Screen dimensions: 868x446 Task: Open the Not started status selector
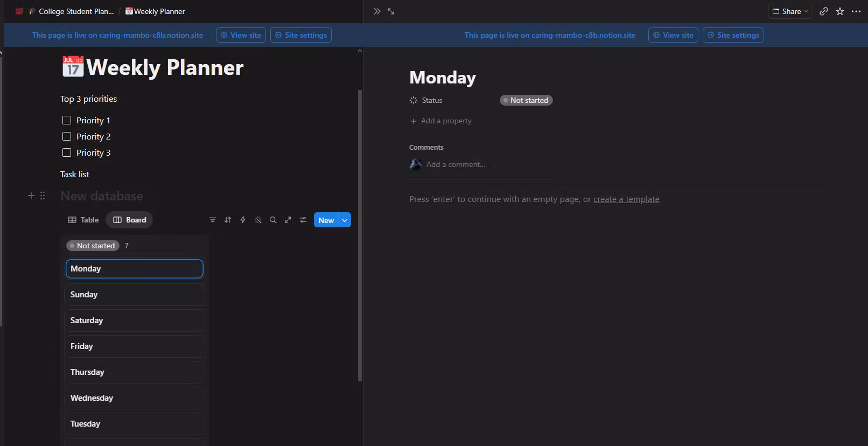coord(526,100)
